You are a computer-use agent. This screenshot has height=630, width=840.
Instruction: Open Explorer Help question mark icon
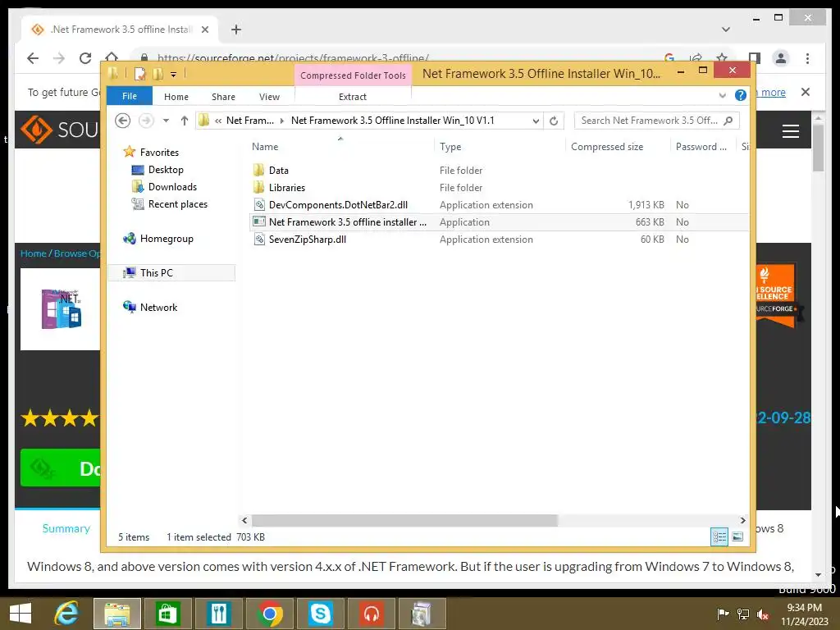pos(741,95)
